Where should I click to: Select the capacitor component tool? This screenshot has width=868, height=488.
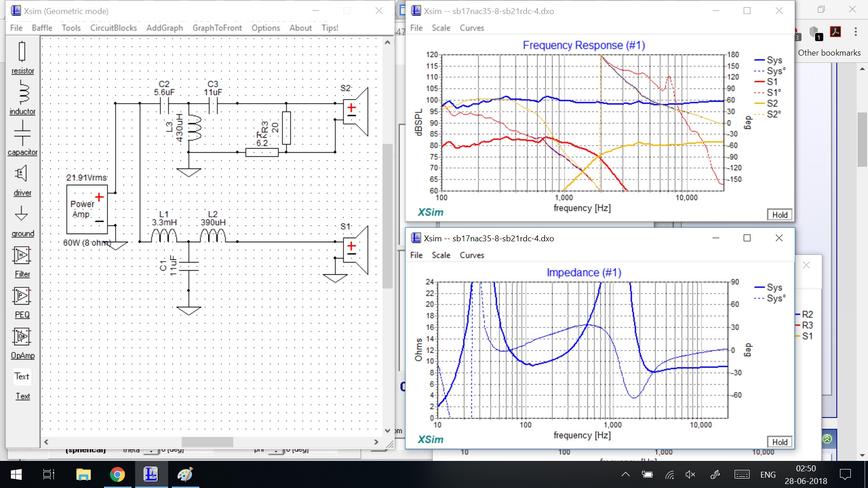[22, 138]
